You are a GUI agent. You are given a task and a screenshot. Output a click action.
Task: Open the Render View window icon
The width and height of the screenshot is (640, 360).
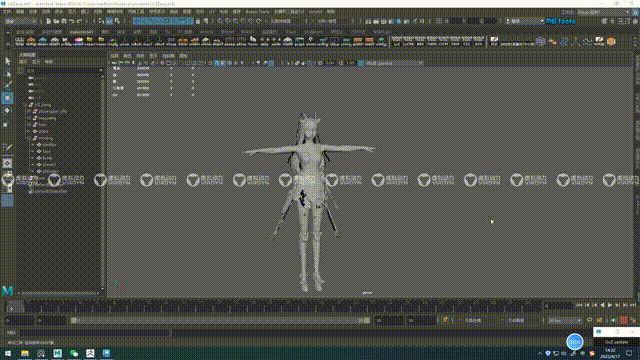tap(368, 21)
